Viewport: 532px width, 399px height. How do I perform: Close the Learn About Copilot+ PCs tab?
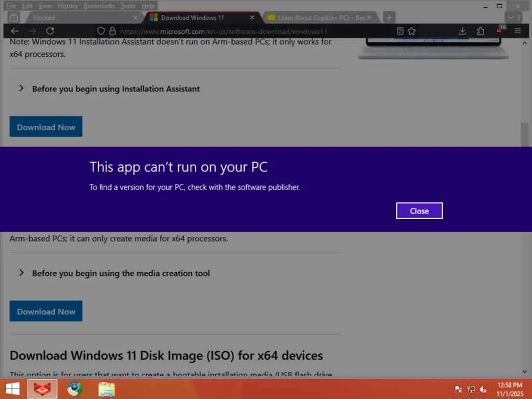369,17
